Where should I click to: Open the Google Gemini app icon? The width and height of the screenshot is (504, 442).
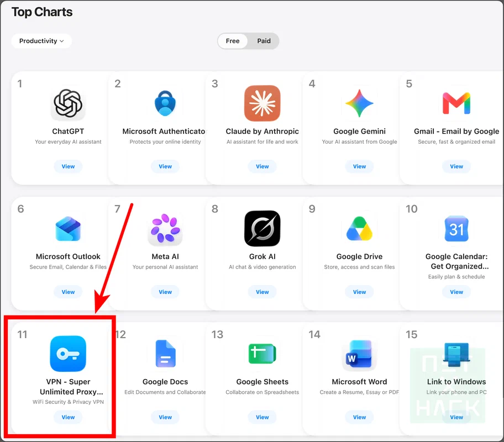(359, 103)
